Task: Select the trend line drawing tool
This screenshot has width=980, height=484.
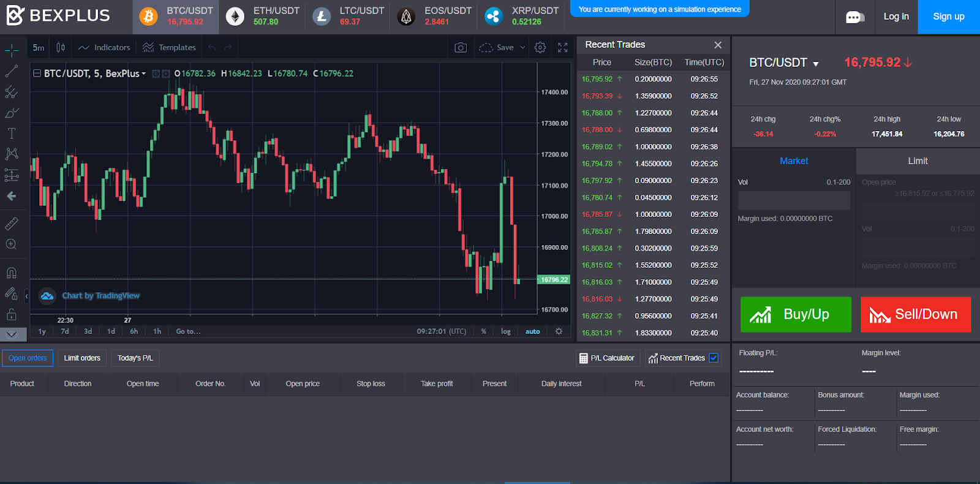Action: pyautogui.click(x=12, y=71)
